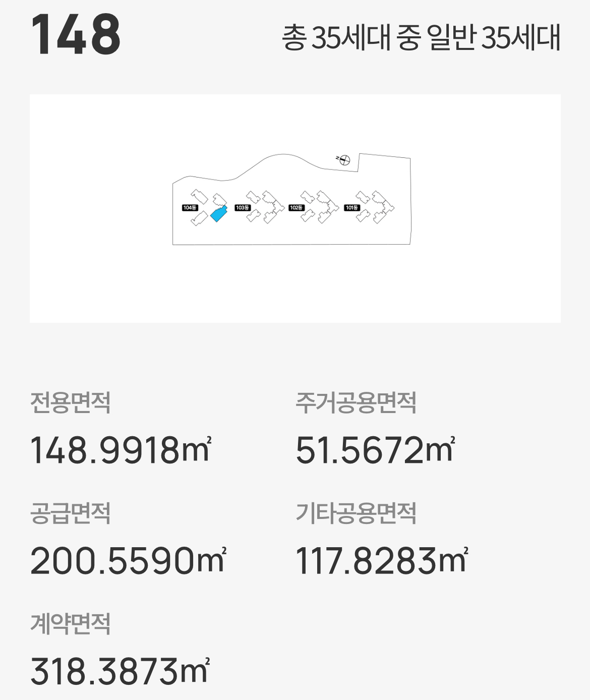Click the 104동 building label
The image size is (590, 700).
190,208
